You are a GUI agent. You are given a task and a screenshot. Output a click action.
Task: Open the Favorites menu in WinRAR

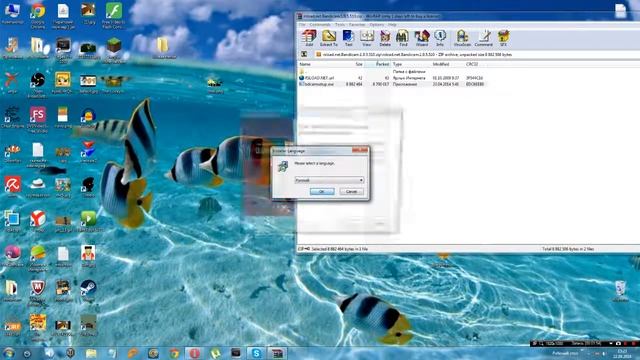357,24
